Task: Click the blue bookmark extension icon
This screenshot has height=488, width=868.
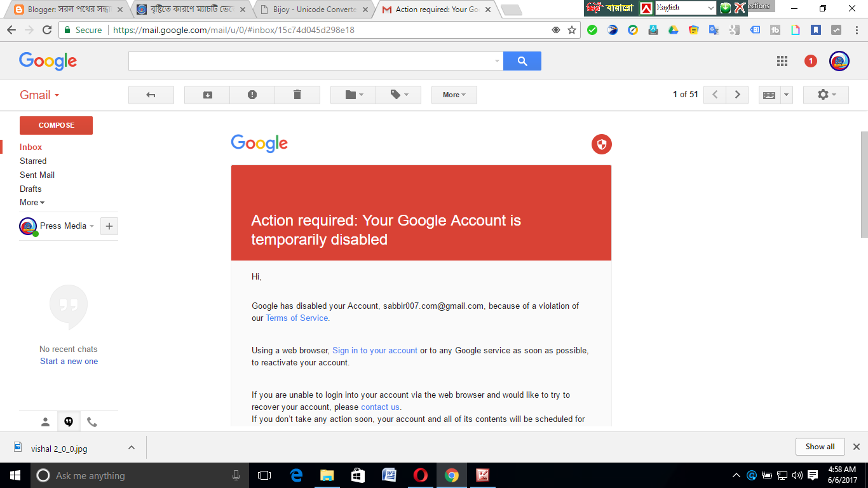Action: (816, 30)
